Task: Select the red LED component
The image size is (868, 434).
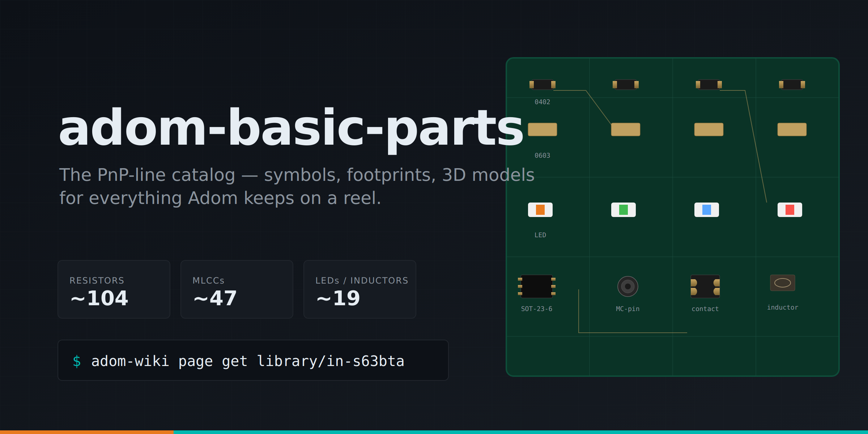Action: click(x=790, y=210)
